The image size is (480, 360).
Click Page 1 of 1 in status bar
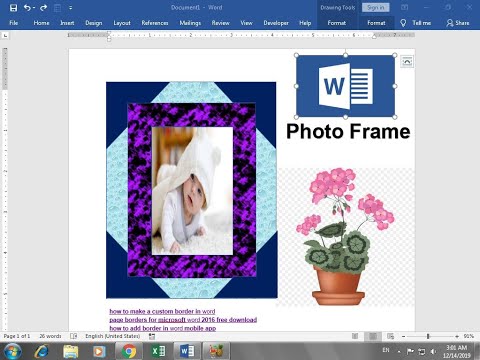coord(17,336)
